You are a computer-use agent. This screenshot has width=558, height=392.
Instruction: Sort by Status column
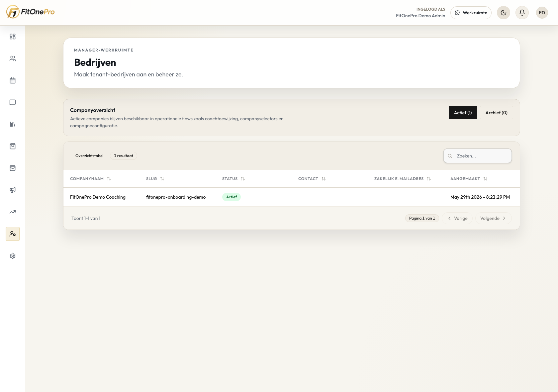233,179
